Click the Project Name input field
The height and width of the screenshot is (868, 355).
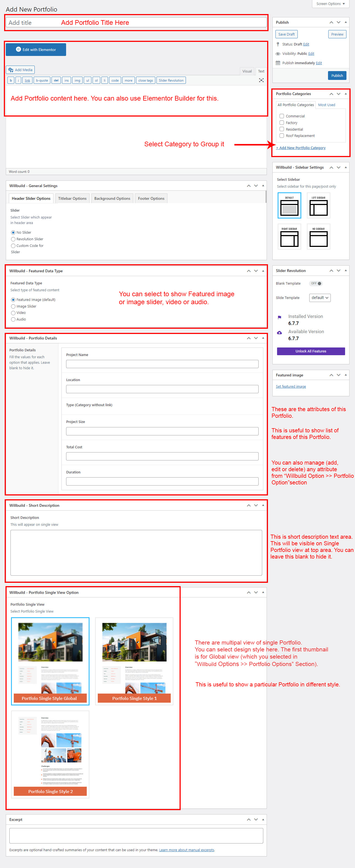point(162,364)
